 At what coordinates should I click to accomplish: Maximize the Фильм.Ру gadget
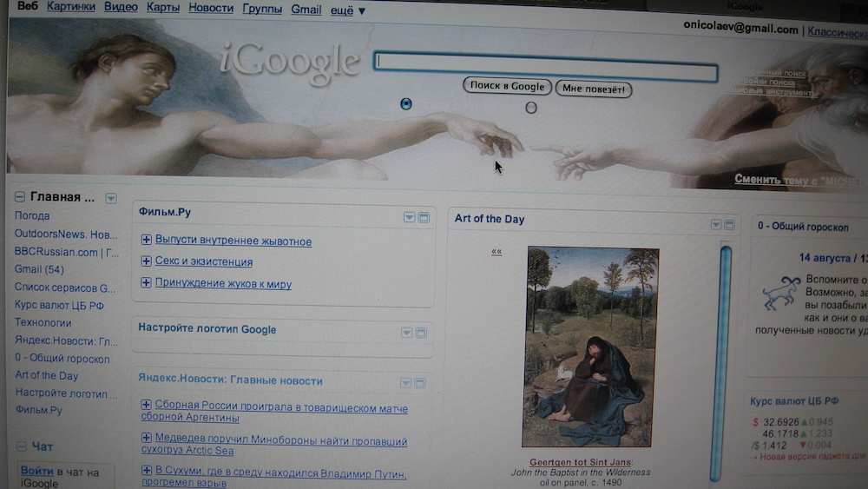click(424, 217)
